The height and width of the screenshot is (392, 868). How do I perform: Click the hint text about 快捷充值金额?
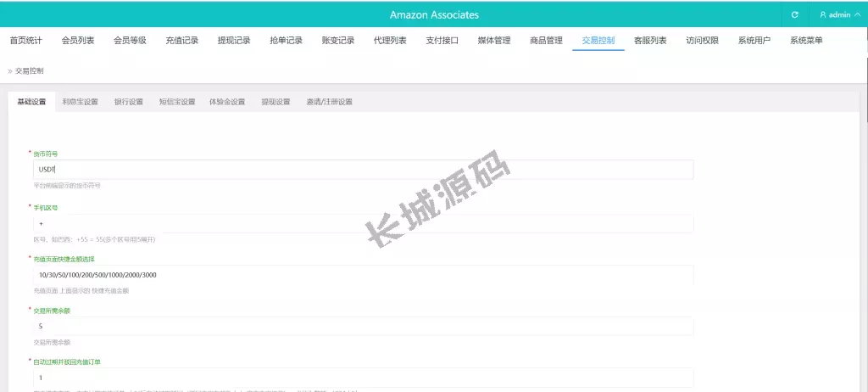point(81,290)
